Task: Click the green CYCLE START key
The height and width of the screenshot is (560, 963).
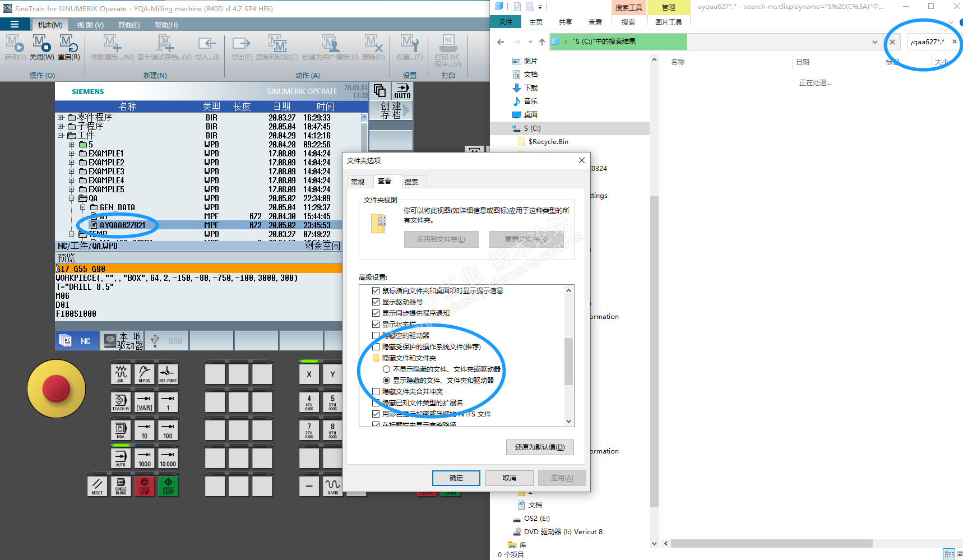Action: click(x=168, y=486)
